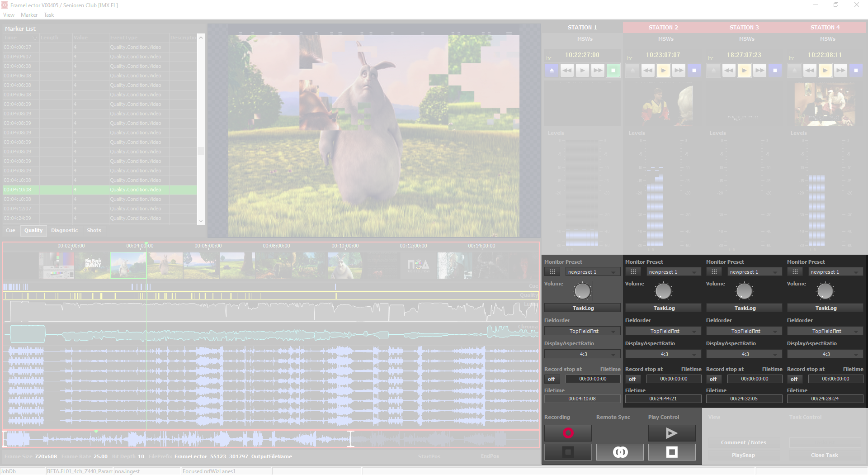Image resolution: width=868 pixels, height=475 pixels.
Task: Open Station 1 monitor preset grid icon
Action: (552, 272)
